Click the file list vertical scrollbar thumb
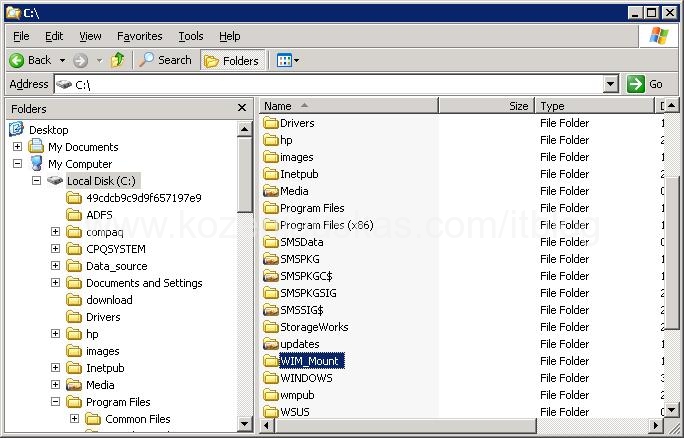Image resolution: width=684 pixels, height=438 pixels. (x=672, y=253)
